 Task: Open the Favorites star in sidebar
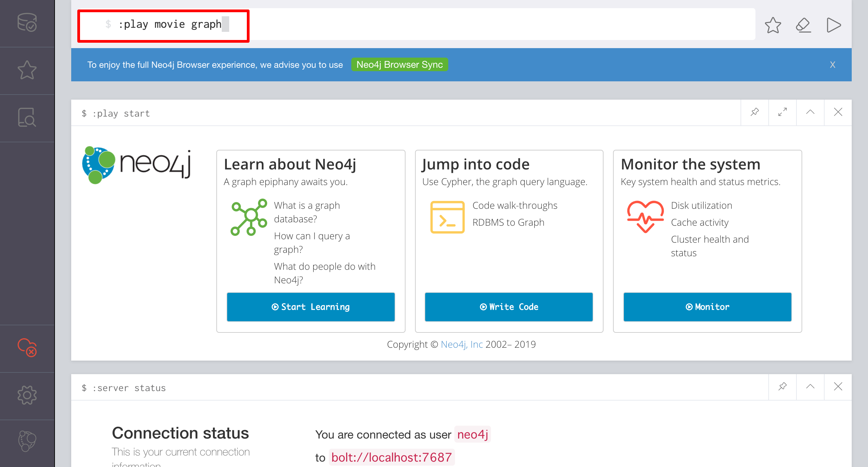(27, 70)
